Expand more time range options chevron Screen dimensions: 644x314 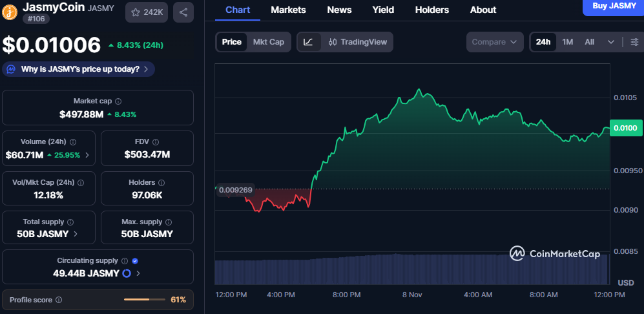coord(610,42)
